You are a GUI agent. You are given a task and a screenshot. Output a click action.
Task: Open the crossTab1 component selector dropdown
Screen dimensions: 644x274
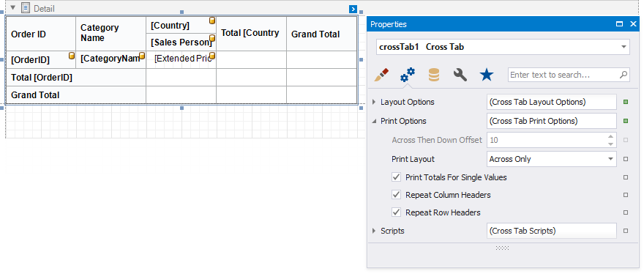coord(624,47)
